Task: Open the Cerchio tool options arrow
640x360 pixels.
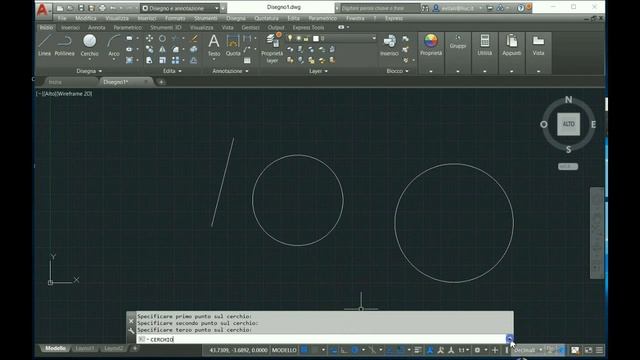Action: (x=89, y=60)
